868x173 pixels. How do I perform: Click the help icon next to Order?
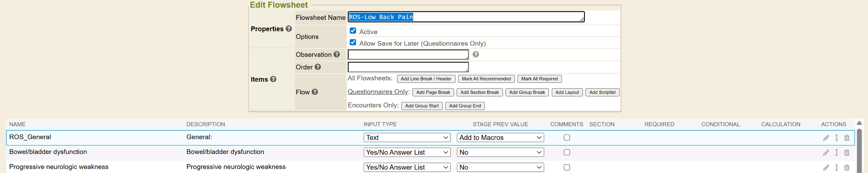click(318, 67)
